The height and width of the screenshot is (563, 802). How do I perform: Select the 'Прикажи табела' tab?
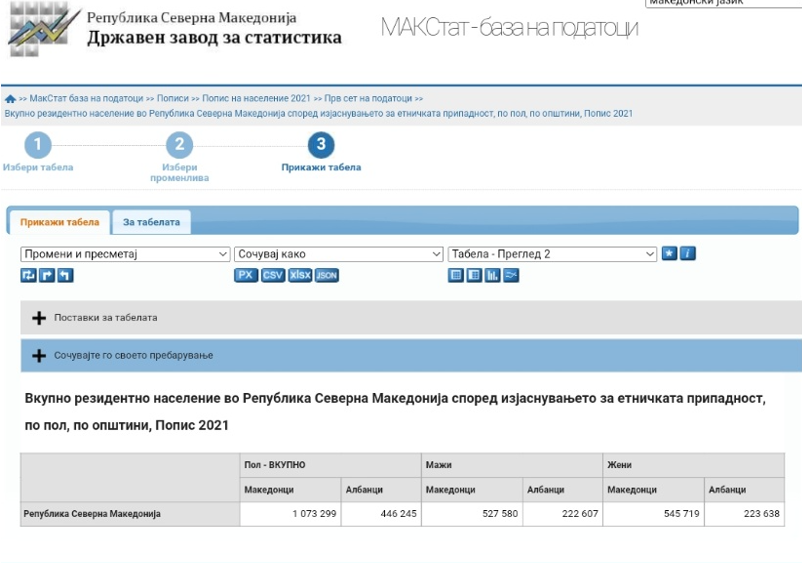click(60, 222)
